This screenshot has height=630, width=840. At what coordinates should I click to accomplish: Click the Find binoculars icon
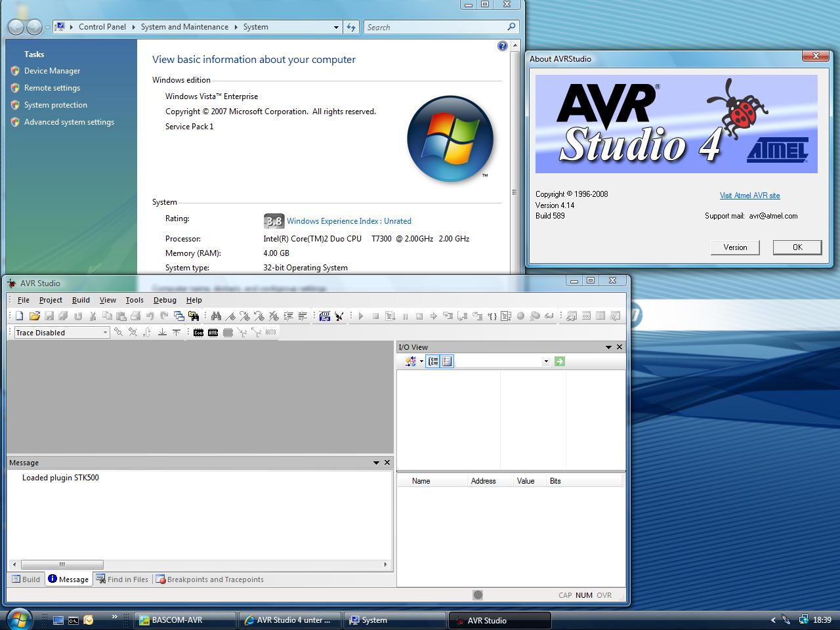click(216, 316)
